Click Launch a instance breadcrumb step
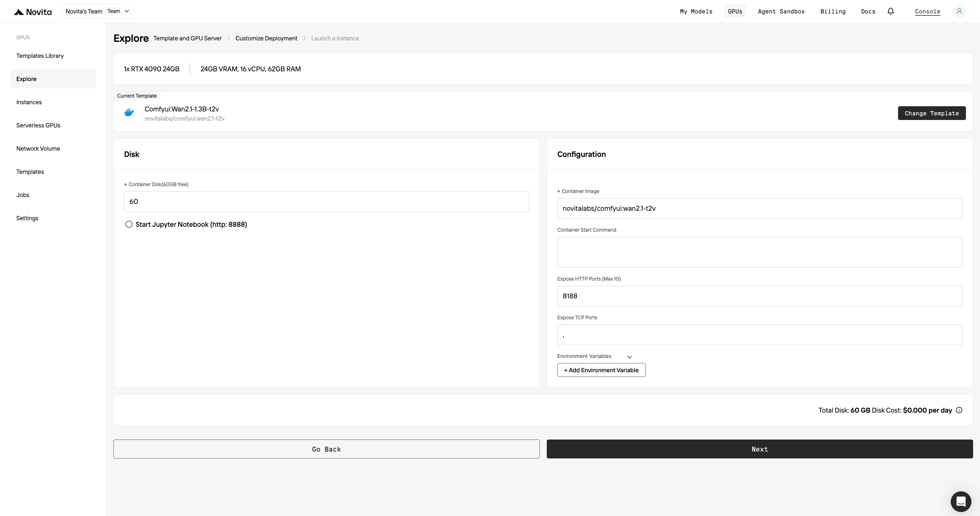980x516 pixels. click(335, 38)
